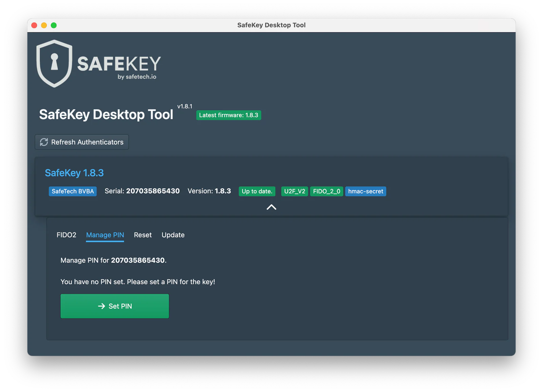Click the Latest firmware: 1.8.3 badge

click(229, 115)
